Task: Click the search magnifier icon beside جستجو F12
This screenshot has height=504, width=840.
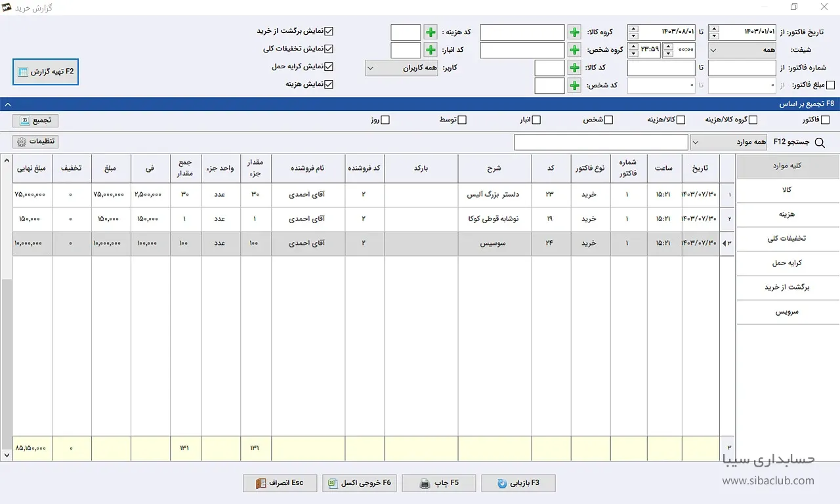Action: pos(820,142)
